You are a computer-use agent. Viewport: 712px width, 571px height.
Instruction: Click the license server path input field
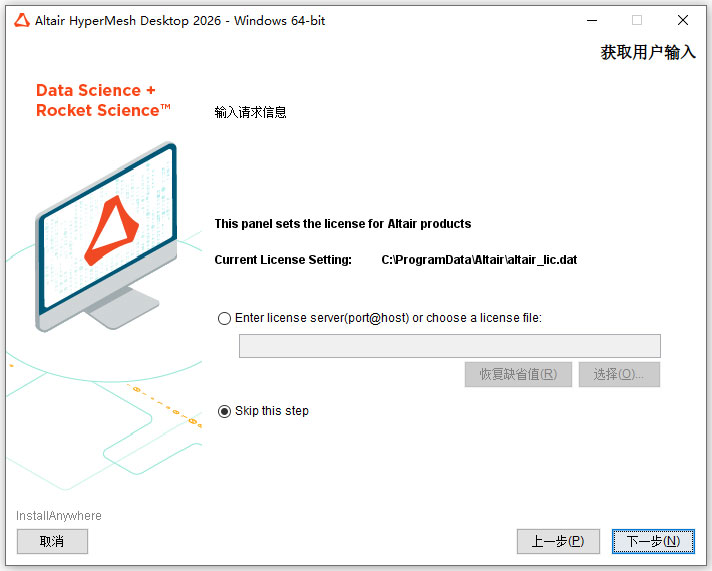450,346
